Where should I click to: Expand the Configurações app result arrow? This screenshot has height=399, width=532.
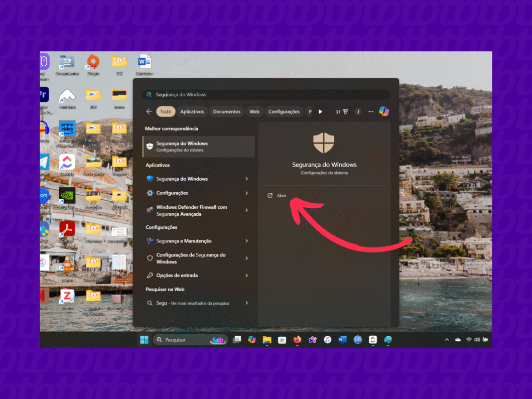tap(246, 193)
